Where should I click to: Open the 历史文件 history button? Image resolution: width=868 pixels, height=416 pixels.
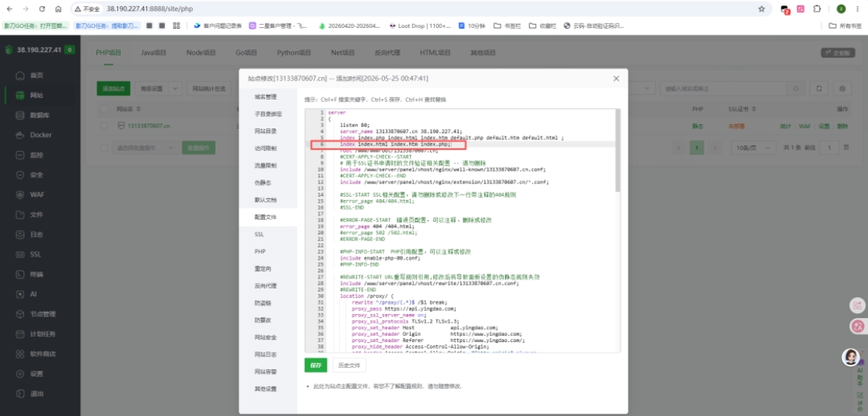click(349, 365)
